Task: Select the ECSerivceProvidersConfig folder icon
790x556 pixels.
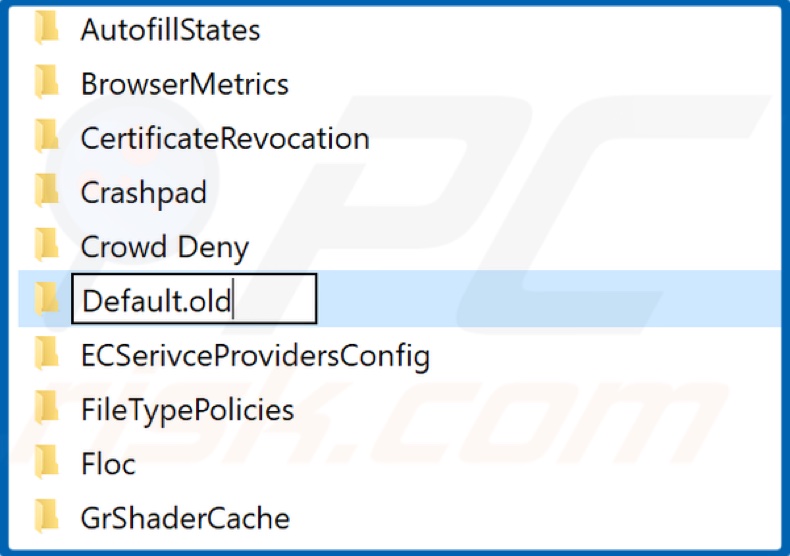Action: point(47,354)
